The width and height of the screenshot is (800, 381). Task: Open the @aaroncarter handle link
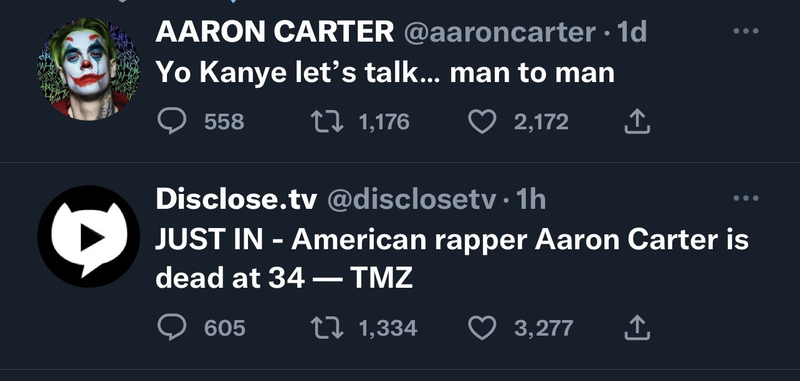click(x=500, y=32)
